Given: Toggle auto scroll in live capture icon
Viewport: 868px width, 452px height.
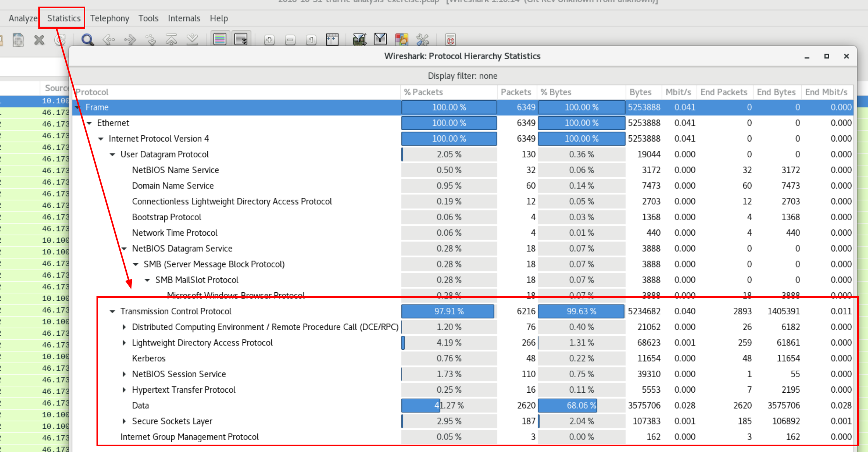Looking at the screenshot, I should 241,39.
